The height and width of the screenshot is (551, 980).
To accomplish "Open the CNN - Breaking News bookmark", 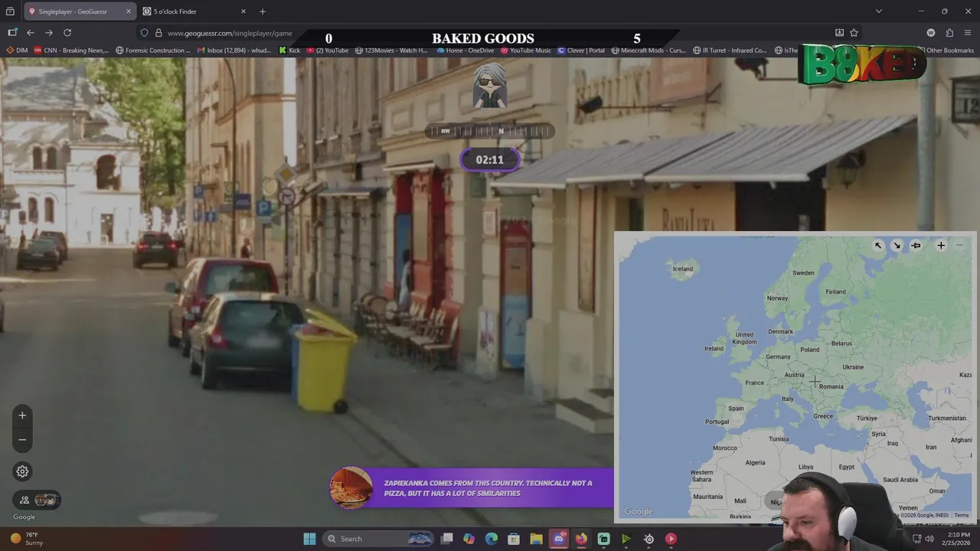I will pos(71,51).
